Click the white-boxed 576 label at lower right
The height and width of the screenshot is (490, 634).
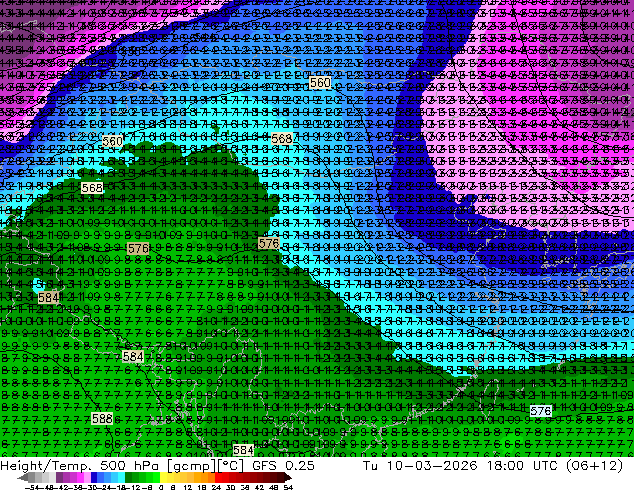click(x=541, y=411)
